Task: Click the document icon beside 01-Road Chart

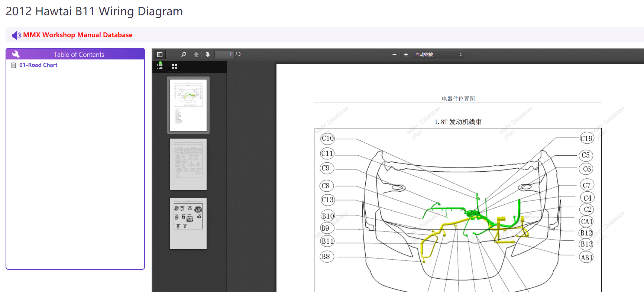Action: tap(14, 65)
